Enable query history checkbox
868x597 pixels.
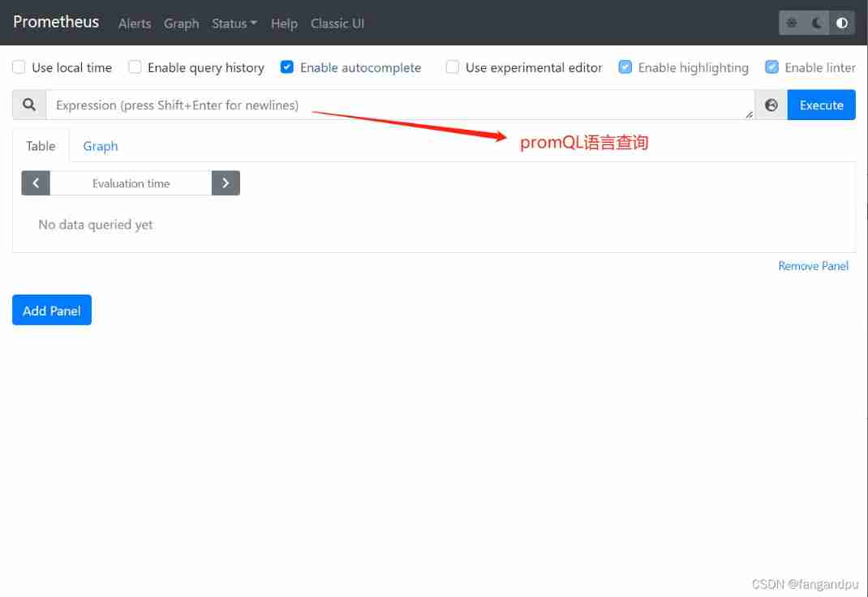click(x=135, y=67)
